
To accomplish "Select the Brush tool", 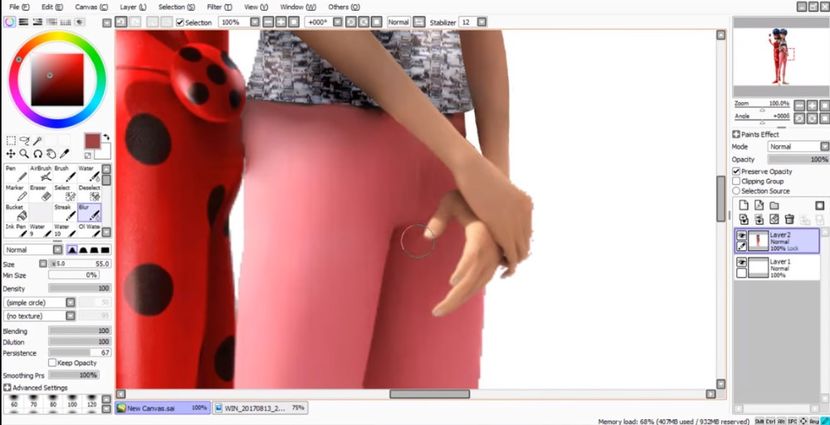I will (65, 174).
